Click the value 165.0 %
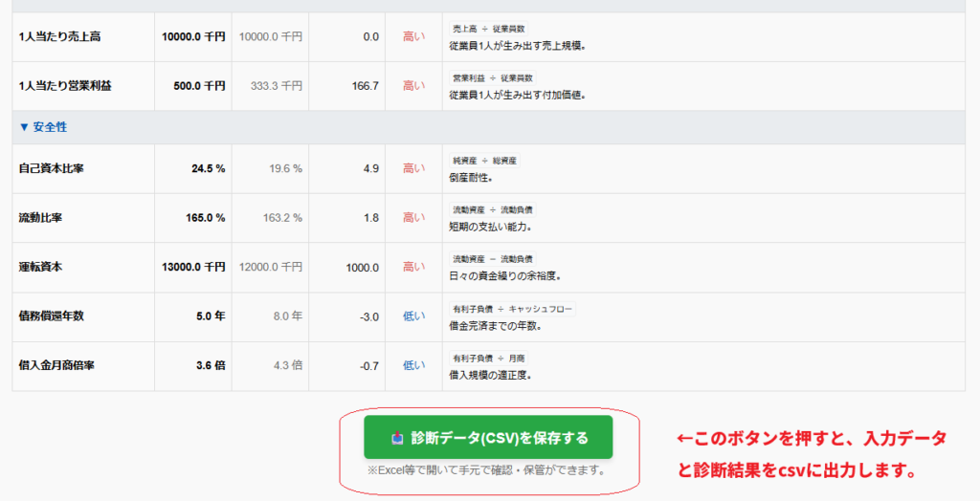Image resolution: width=980 pixels, height=501 pixels. [206, 218]
